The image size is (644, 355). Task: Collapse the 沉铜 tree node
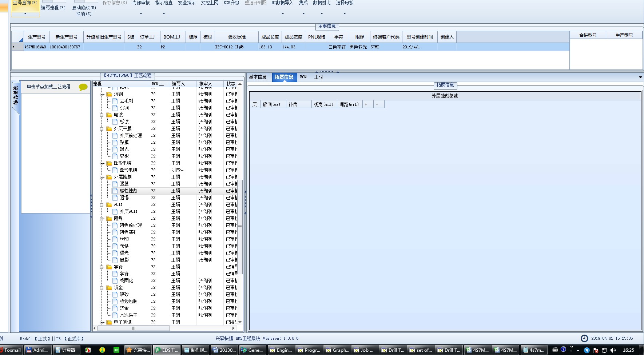click(x=102, y=94)
